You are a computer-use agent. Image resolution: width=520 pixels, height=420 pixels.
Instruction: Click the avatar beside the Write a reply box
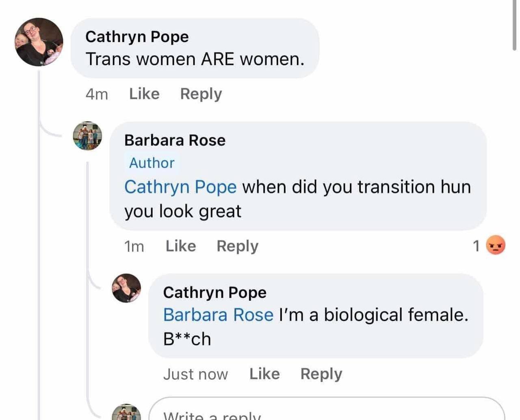tap(126, 413)
